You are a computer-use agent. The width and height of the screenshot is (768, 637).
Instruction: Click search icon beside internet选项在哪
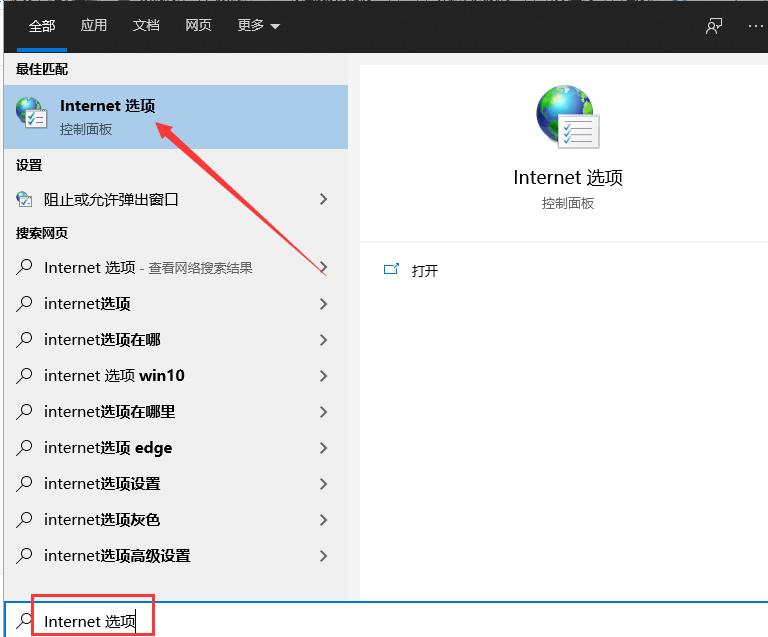(24, 339)
